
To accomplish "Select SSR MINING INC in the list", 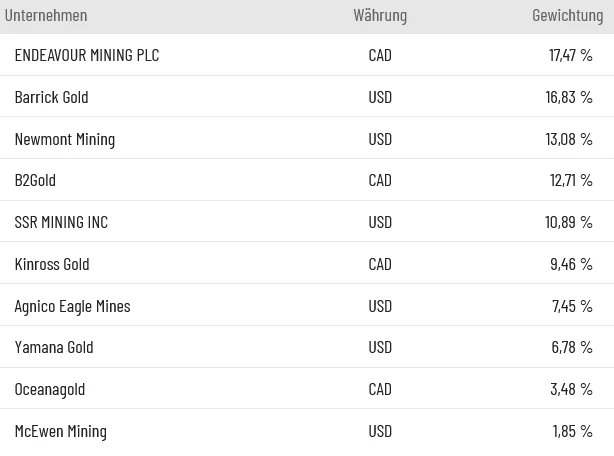I will tap(61, 222).
